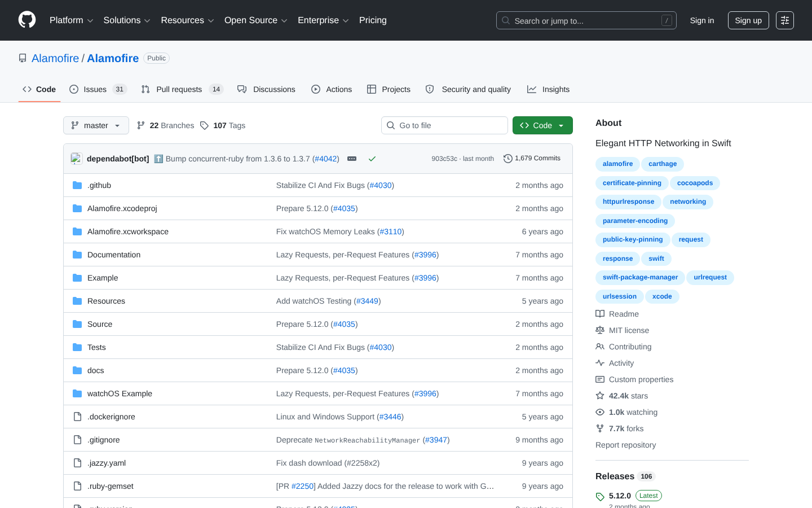
Task: Click the urlsession topic tag
Action: [x=619, y=296]
